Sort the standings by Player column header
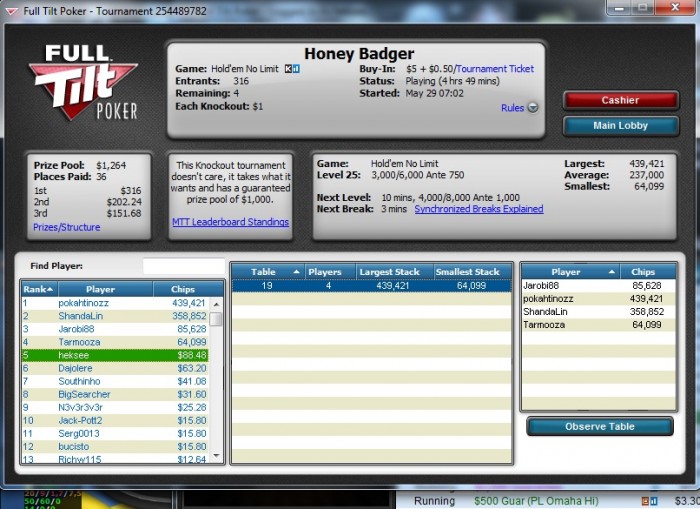The image size is (700, 509). pos(105,289)
